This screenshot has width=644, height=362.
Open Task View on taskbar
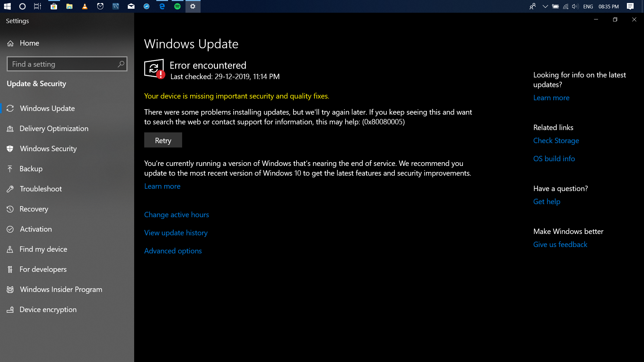38,6
